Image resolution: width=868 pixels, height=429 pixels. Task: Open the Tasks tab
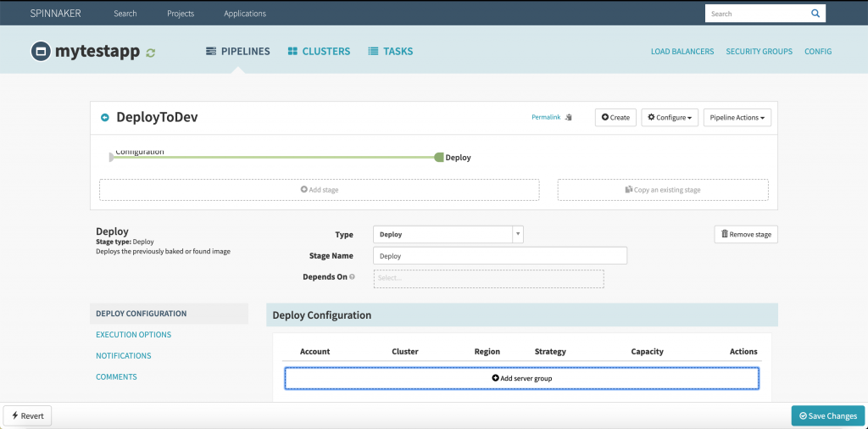(391, 52)
